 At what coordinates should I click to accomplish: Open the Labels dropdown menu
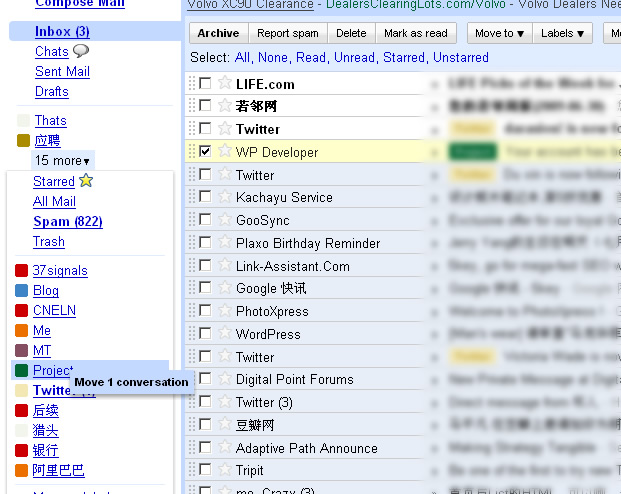click(563, 33)
